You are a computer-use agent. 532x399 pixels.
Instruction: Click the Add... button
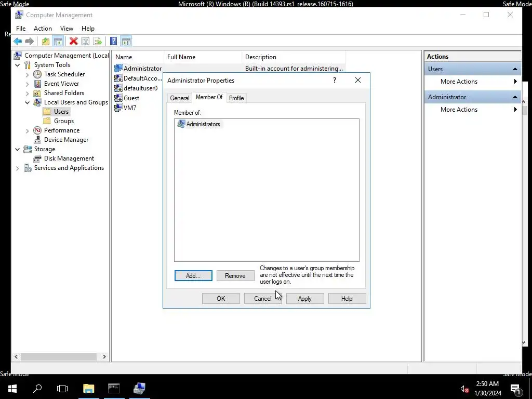click(193, 276)
